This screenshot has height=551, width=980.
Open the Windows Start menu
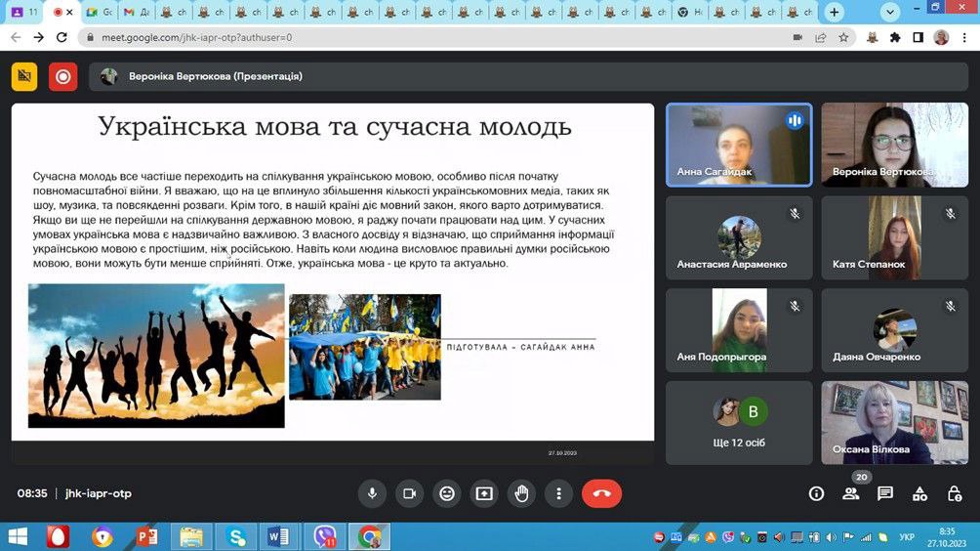[18, 536]
